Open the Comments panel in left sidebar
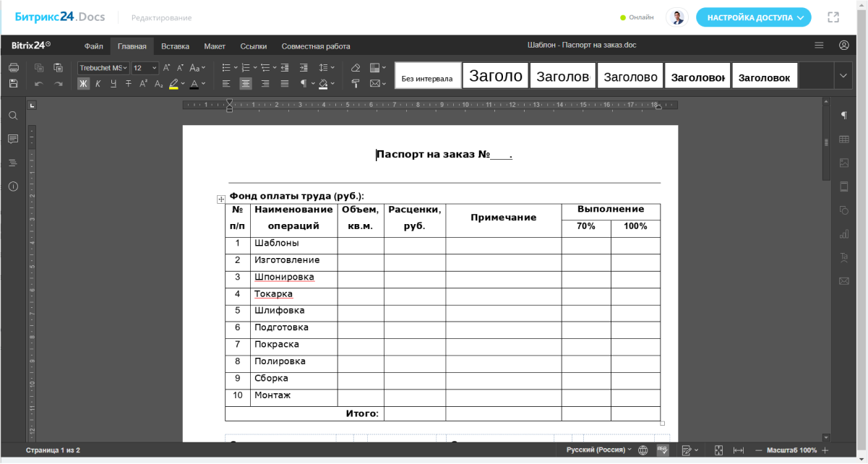 point(13,139)
